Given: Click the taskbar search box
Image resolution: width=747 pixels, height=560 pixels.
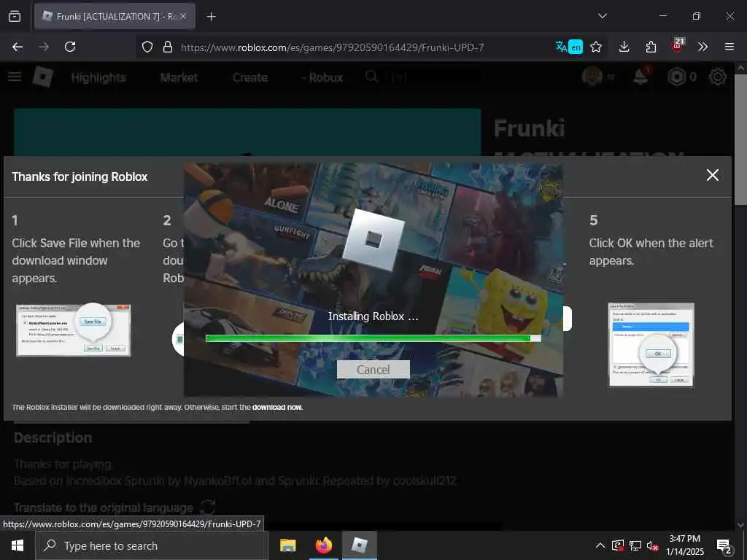Looking at the screenshot, I should (152, 545).
